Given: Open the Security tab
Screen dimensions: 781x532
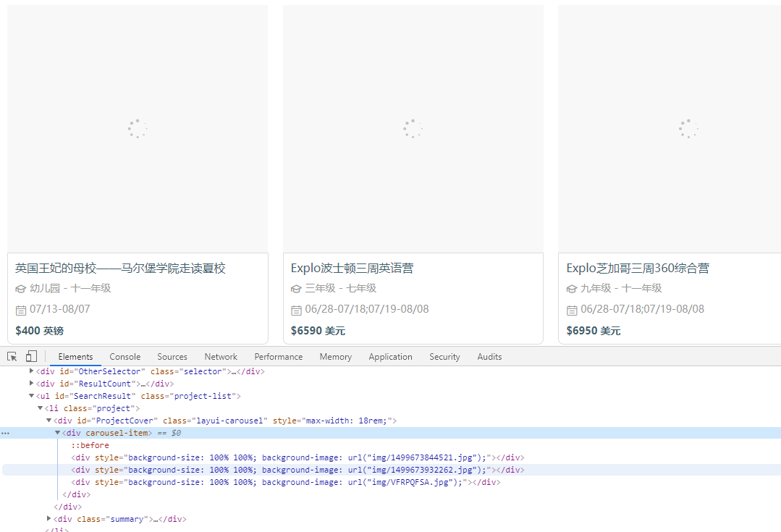Looking at the screenshot, I should [x=445, y=357].
